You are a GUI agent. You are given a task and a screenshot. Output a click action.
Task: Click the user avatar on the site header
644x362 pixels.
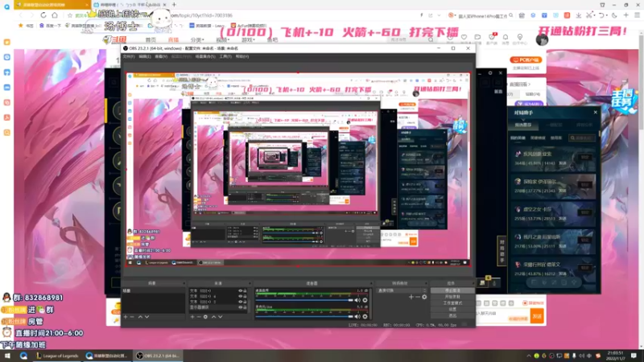[542, 39]
